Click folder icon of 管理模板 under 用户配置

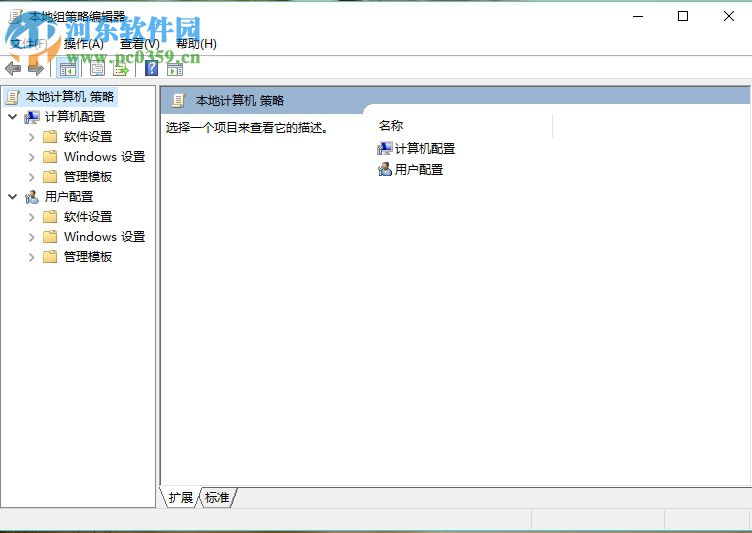(x=50, y=257)
